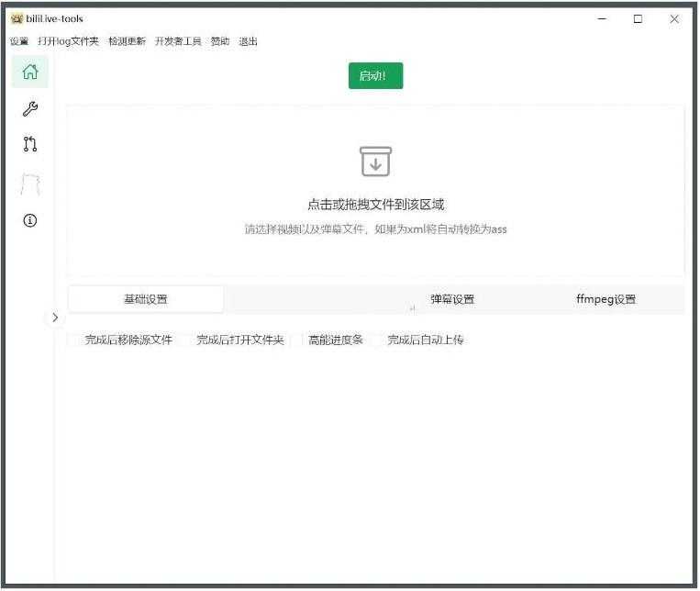The image size is (700, 591).
Task: Open the 设置 menu
Action: [x=19, y=41]
